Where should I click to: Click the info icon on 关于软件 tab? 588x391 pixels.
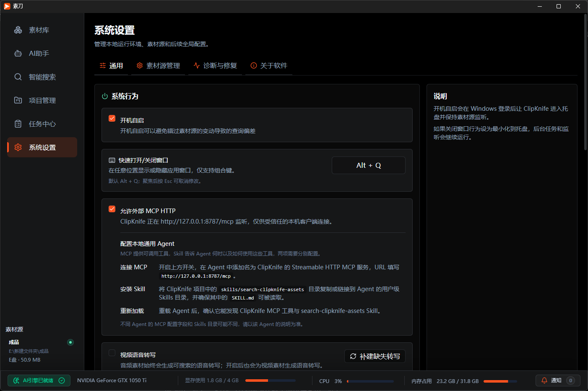point(254,65)
